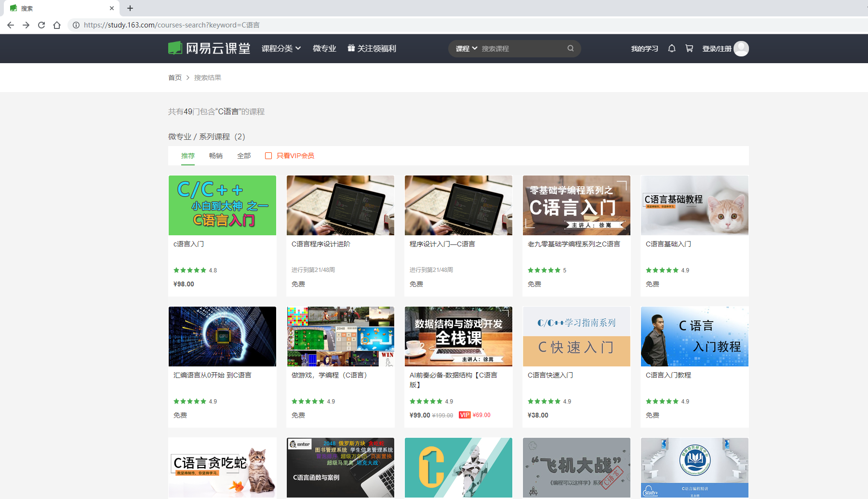This screenshot has height=499, width=868.
Task: Switch to the 畅销 tab
Action: 216,156
